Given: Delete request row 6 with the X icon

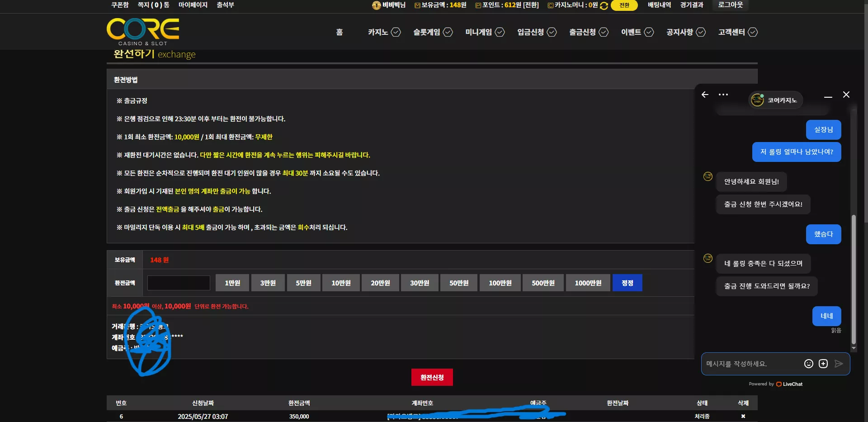Looking at the screenshot, I should pyautogui.click(x=743, y=416).
